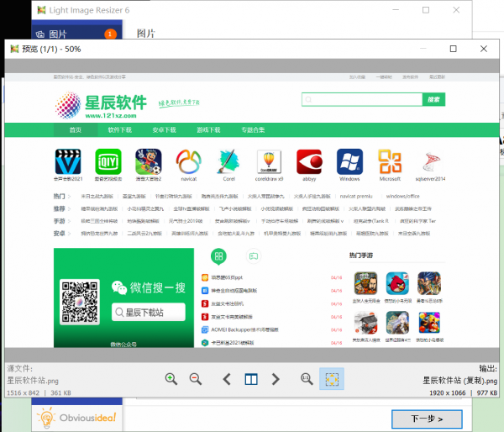The height and width of the screenshot is (432, 504).
Task: Set zoom to 1:1 actual size
Action: pos(307,379)
